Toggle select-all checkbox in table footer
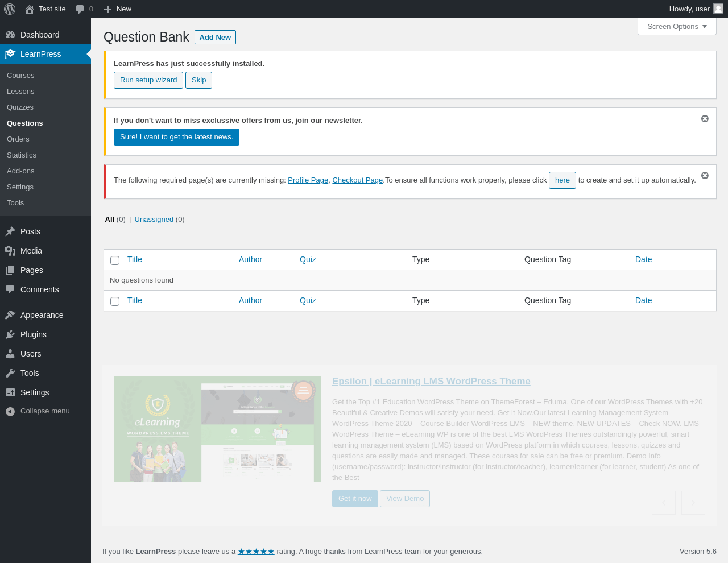 (x=115, y=301)
